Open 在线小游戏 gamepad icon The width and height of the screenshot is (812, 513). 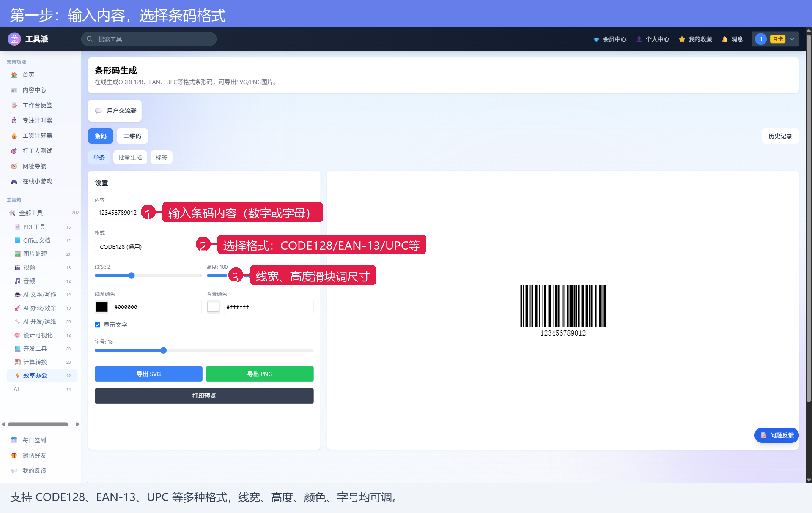14,181
